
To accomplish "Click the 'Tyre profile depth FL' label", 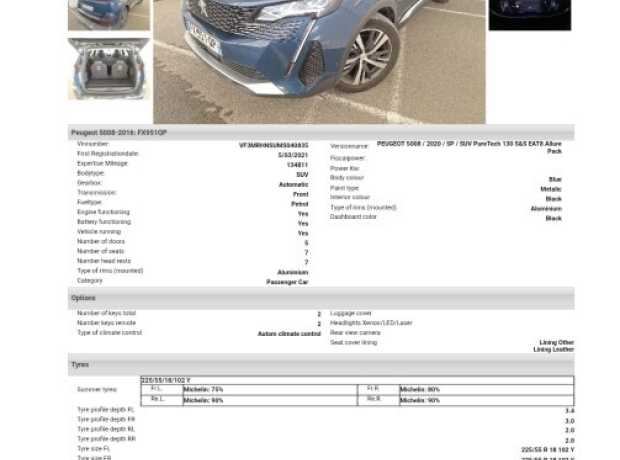I will [106, 410].
